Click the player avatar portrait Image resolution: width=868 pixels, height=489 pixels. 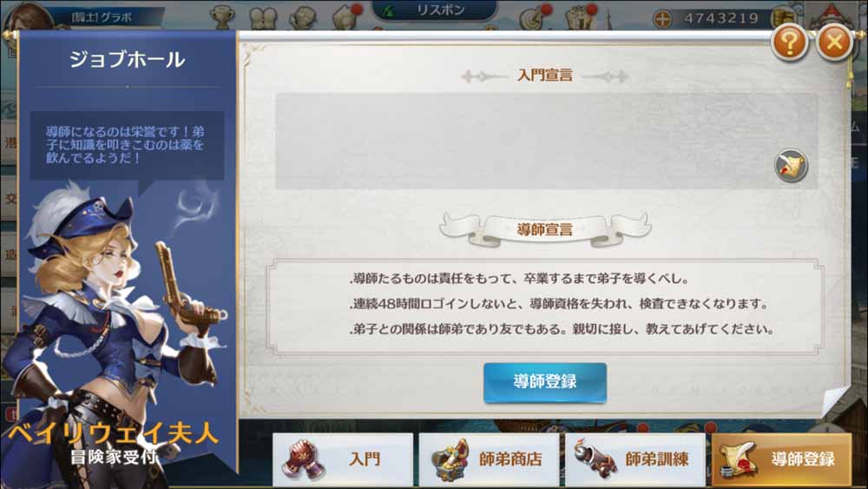(29, 16)
